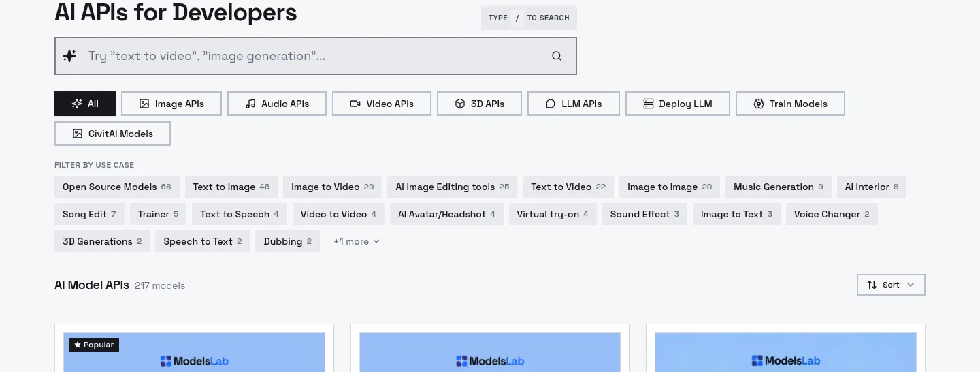Viewport: 980px width, 372px height.
Task: Filter by Speech to Text
Action: point(203,241)
